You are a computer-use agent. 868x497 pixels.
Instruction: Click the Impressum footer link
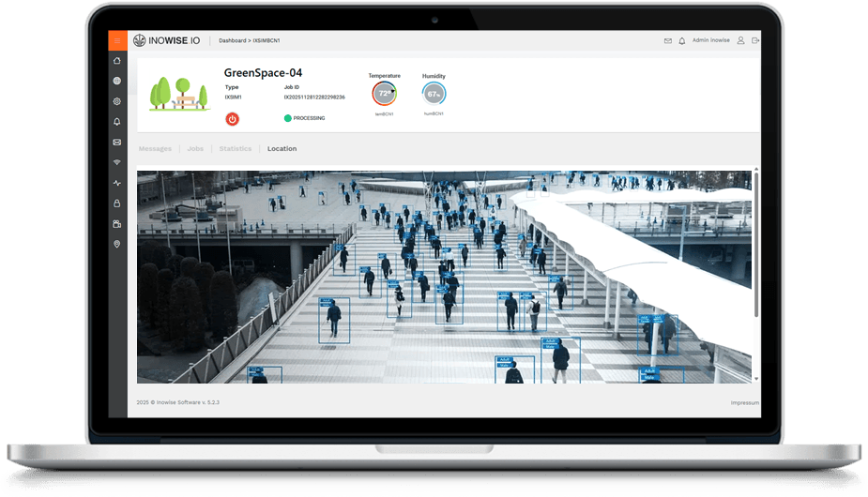click(x=744, y=402)
